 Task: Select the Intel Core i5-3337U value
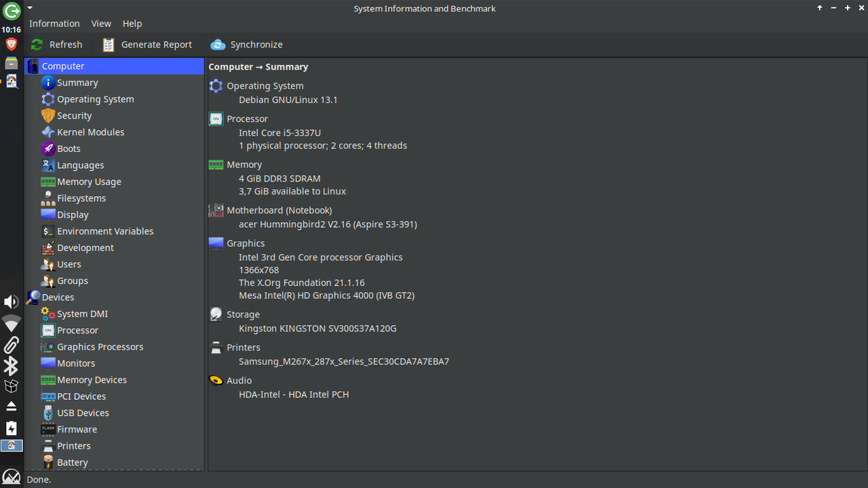point(280,133)
